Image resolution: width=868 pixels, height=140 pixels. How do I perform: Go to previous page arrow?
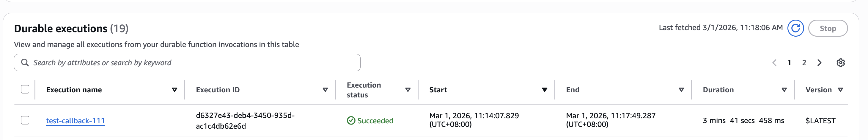774,63
